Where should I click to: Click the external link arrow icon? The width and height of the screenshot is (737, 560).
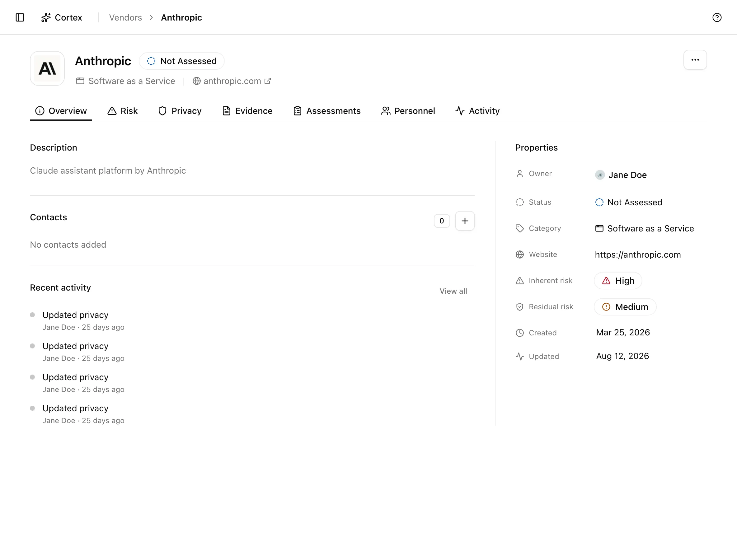[267, 81]
